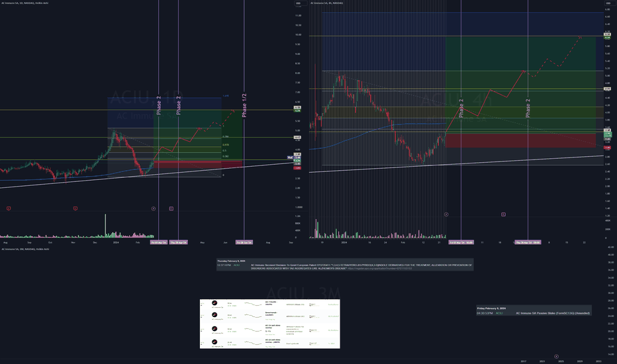Screen dimensions: 617x364
Task: Click the Thu 28 Mar '24 date label on the daily chart
Action: tap(179, 242)
